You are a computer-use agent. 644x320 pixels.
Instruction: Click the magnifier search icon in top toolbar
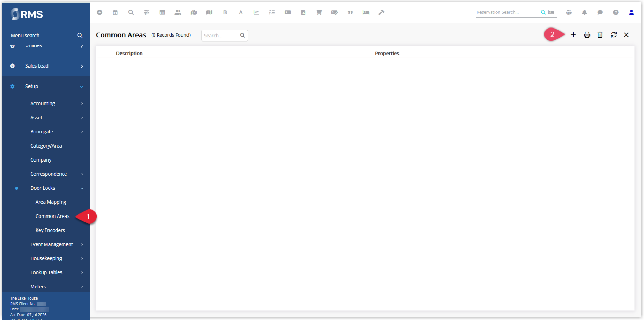[x=131, y=12]
